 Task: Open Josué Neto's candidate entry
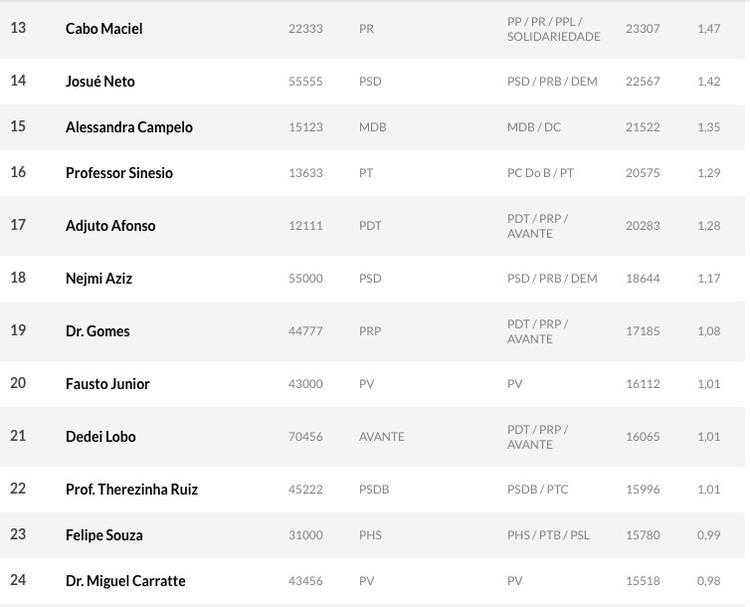click(100, 81)
